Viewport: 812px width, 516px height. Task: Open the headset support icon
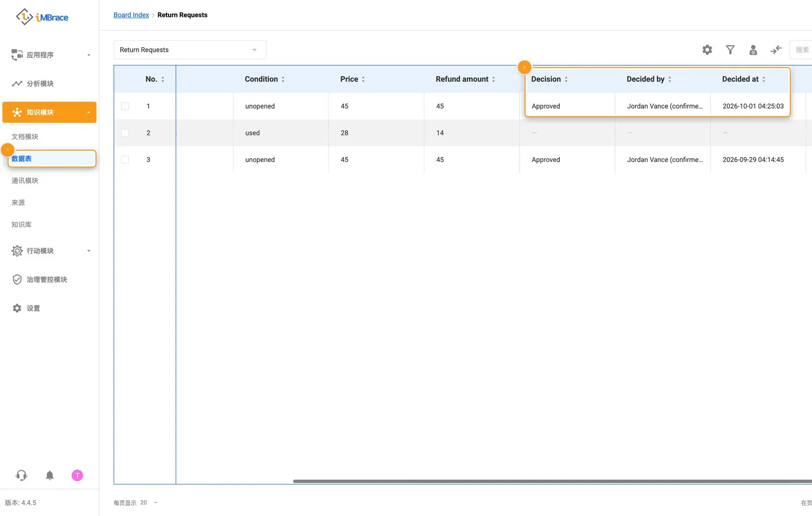click(x=21, y=475)
